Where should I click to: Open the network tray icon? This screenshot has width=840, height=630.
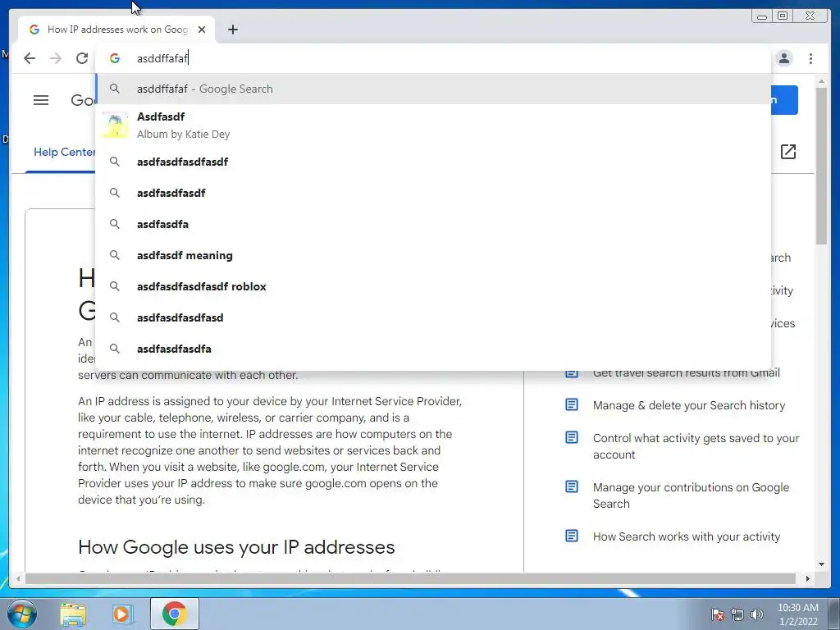pyautogui.click(x=737, y=614)
